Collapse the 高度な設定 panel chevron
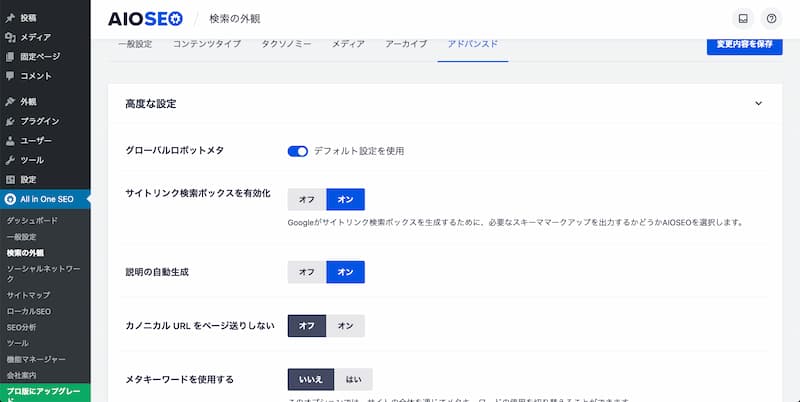The height and width of the screenshot is (402, 800). pos(758,104)
